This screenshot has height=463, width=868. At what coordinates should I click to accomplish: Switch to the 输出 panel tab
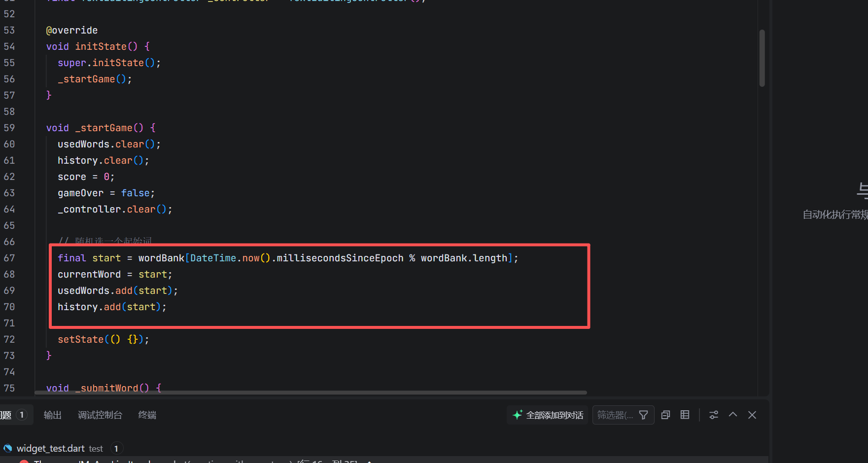(52, 415)
